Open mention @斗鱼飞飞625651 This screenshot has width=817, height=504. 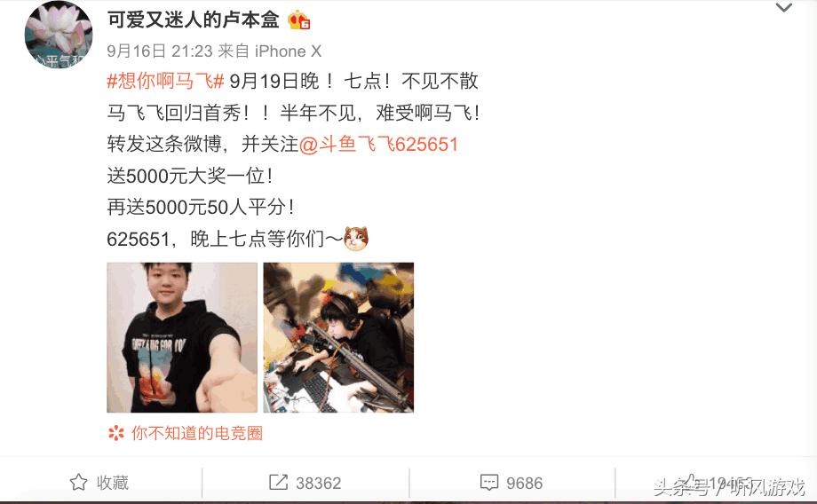pyautogui.click(x=379, y=145)
